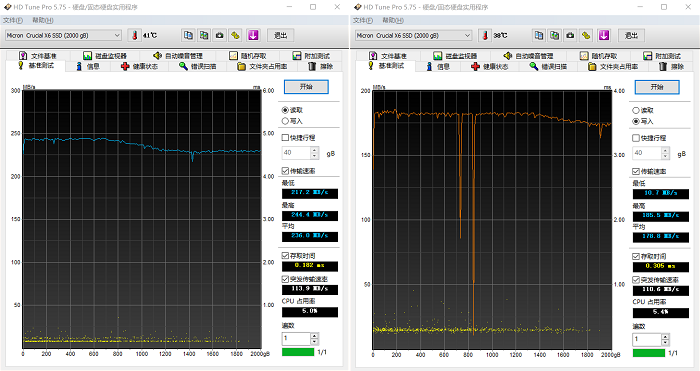
Task: Open 帮助(H) menu in right window
Action: [x=393, y=20]
